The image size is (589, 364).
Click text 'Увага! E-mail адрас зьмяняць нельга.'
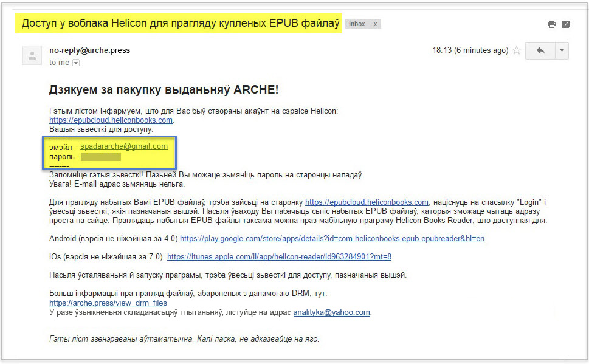click(x=117, y=184)
